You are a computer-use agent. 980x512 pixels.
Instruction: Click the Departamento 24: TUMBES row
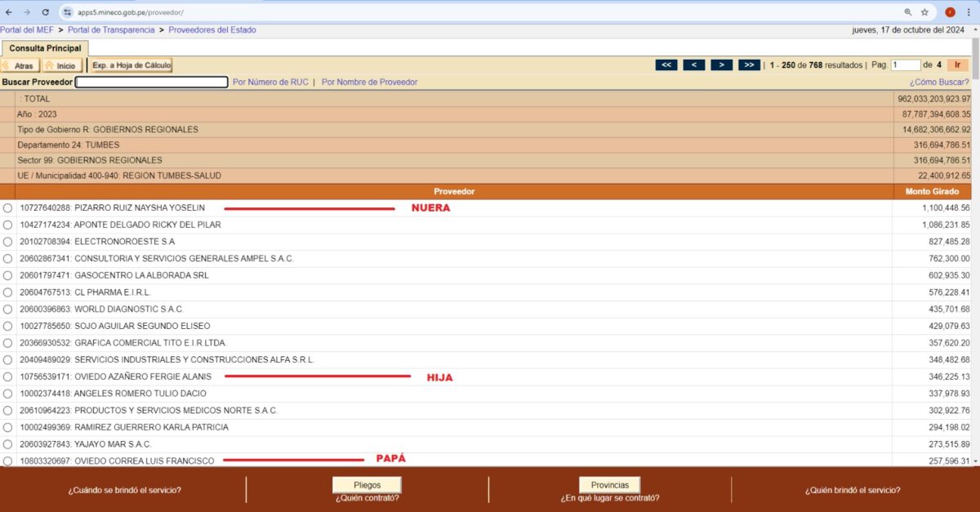[485, 145]
